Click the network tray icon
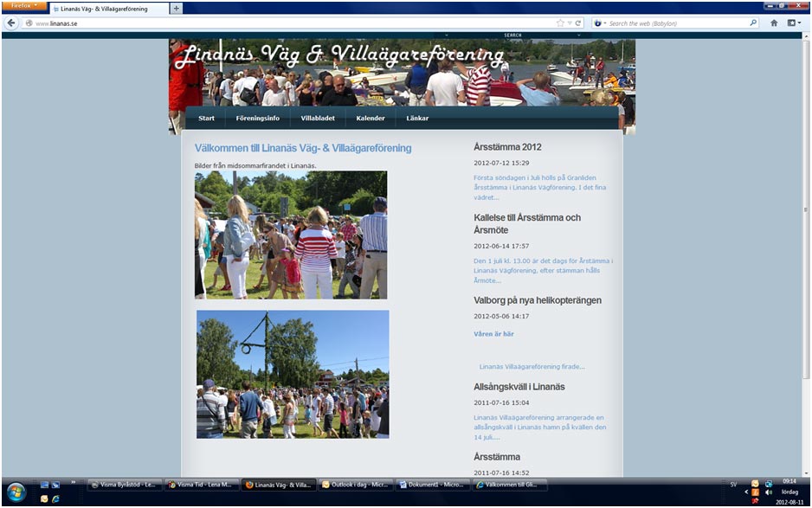 coord(769,484)
